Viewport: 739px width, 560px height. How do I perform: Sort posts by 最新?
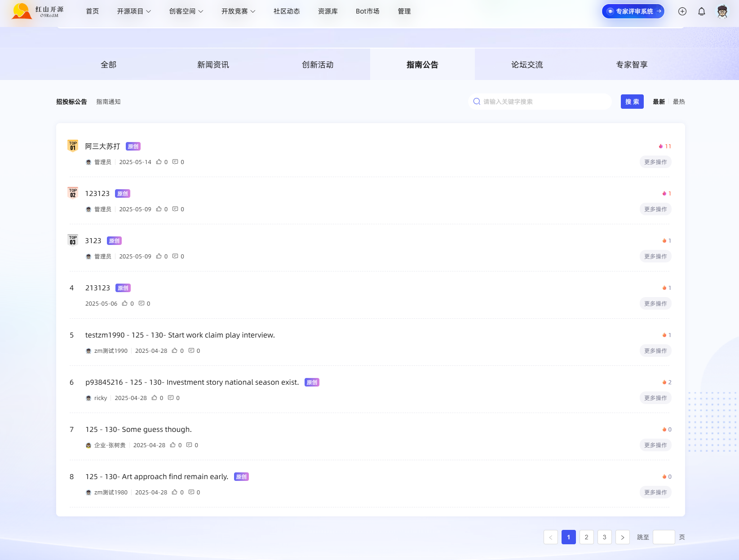[659, 102]
